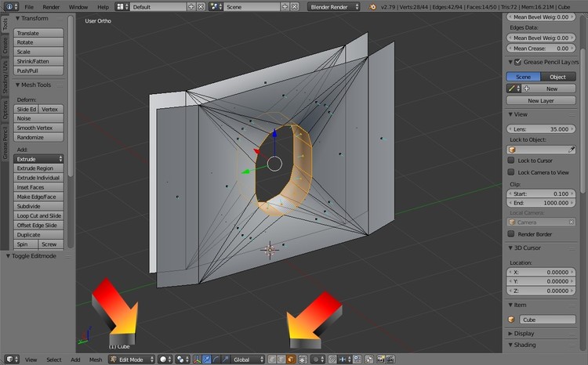Select edge select mode icon
The image size is (588, 365).
point(281,360)
